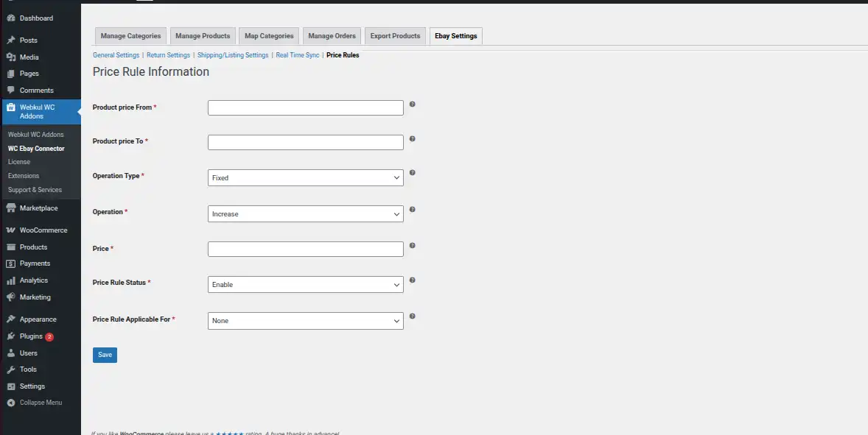Open the WooCommerce sidebar menu

43,230
